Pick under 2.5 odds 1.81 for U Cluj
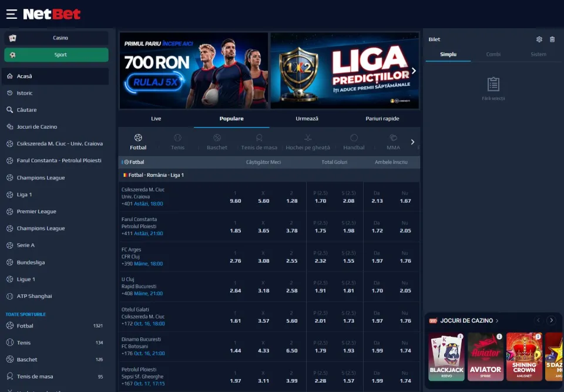This screenshot has width=564, height=392. (x=348, y=287)
